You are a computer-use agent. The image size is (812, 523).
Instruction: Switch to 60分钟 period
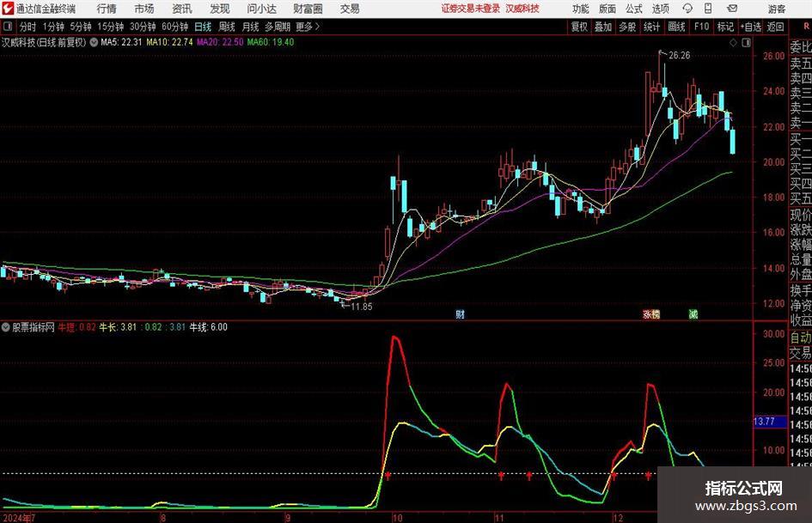click(x=174, y=27)
